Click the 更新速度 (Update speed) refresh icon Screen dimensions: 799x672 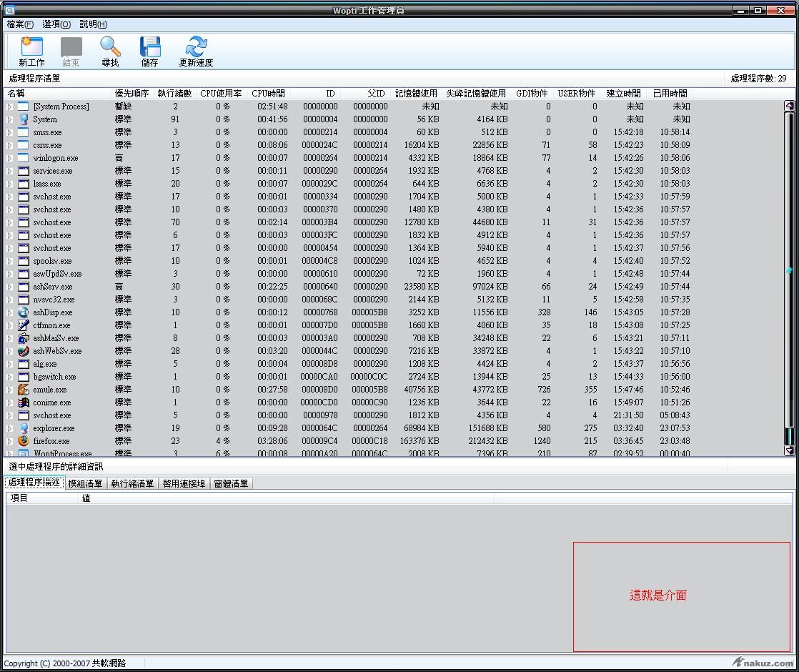coord(197,51)
